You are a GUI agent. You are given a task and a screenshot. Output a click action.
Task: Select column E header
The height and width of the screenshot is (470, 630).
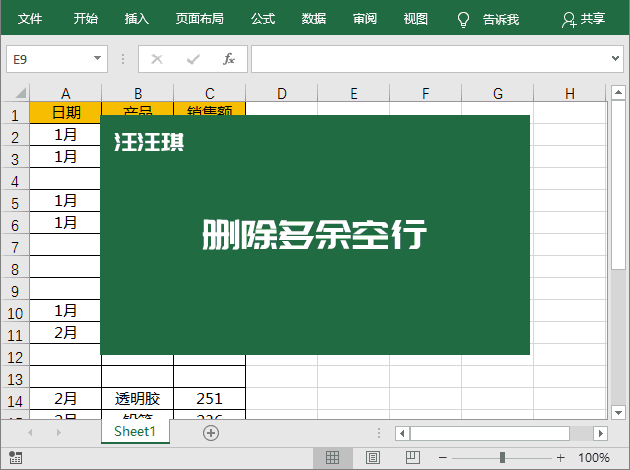pyautogui.click(x=354, y=93)
